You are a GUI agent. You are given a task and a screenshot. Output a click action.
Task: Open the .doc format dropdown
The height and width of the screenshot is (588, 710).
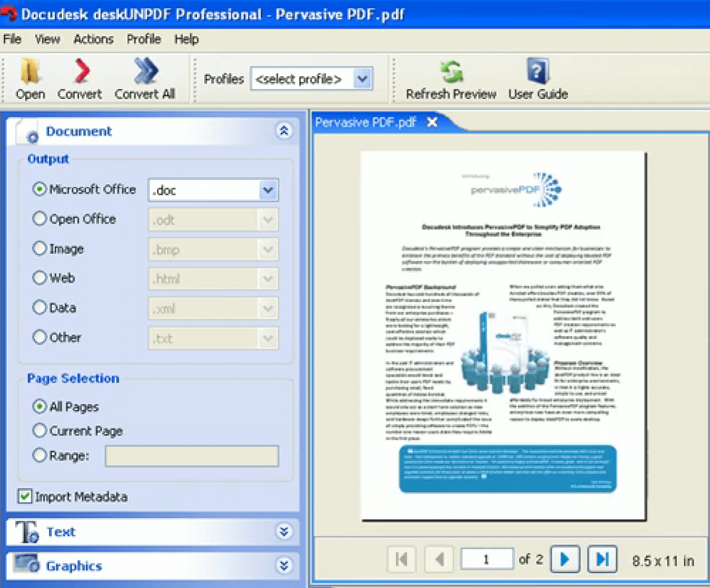(x=267, y=190)
